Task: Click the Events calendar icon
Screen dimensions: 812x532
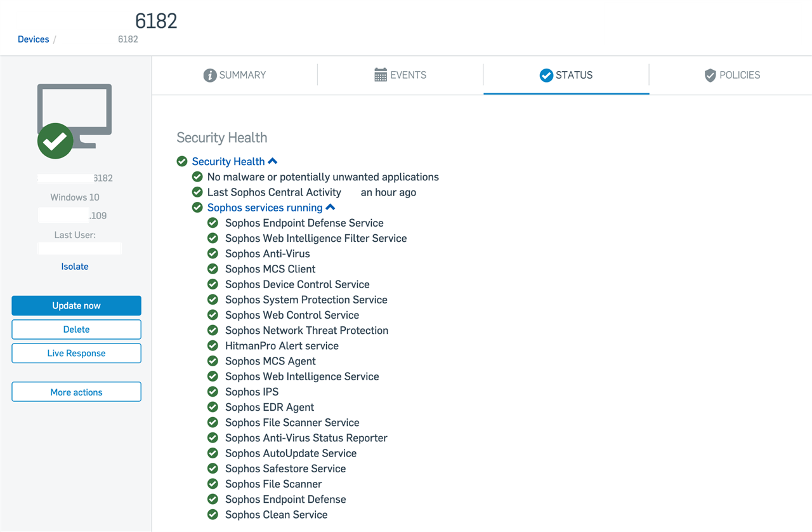Action: tap(381, 75)
